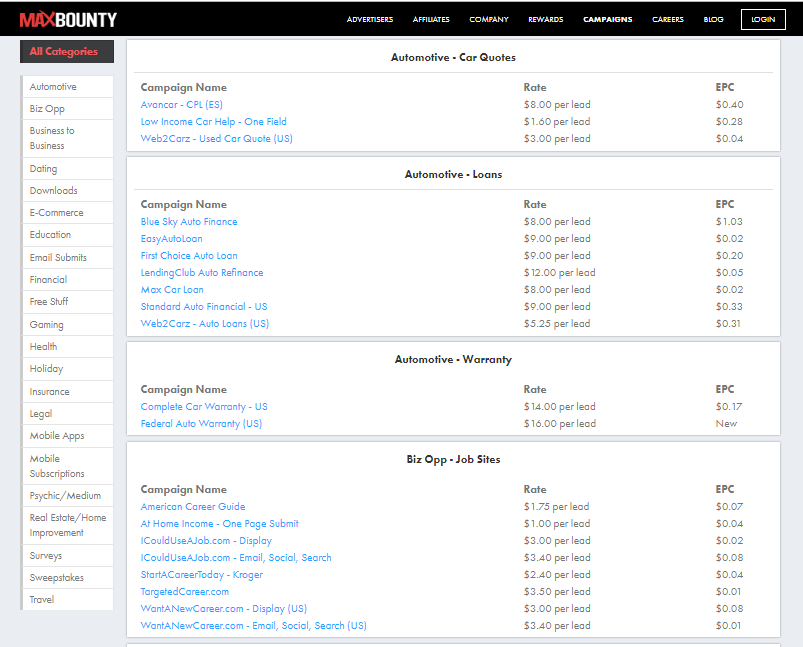The height and width of the screenshot is (647, 803).
Task: Open the Company menu
Action: (489, 19)
